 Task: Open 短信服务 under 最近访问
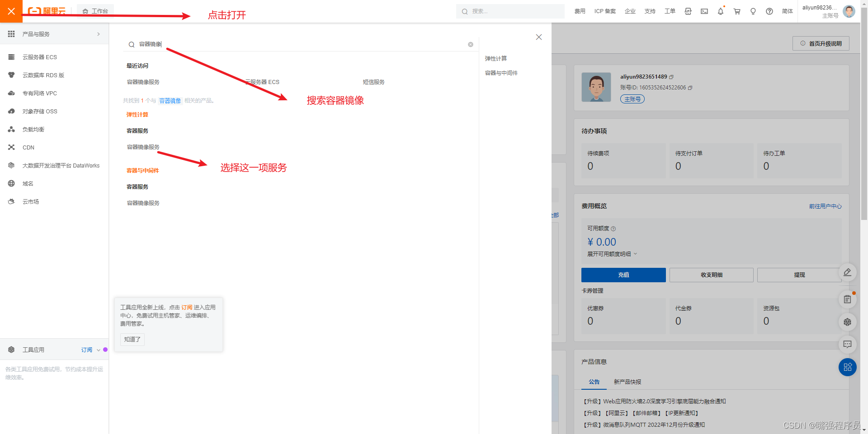point(374,82)
